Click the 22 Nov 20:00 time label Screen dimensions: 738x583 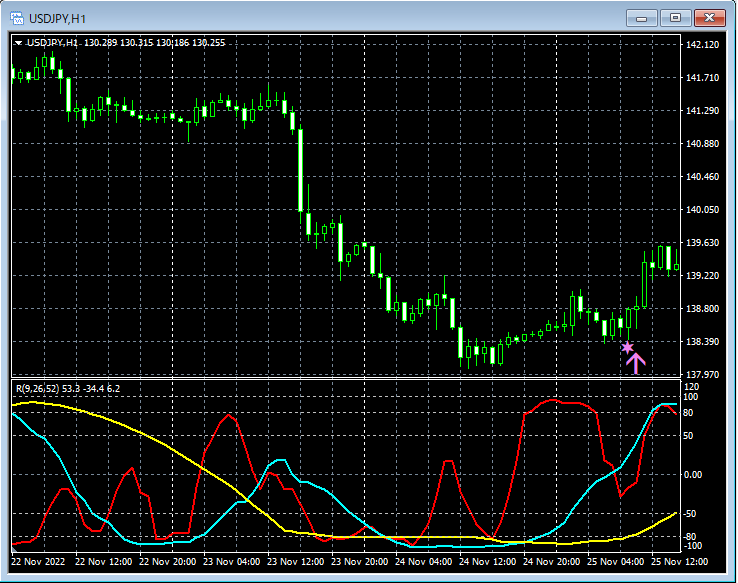coord(167,562)
